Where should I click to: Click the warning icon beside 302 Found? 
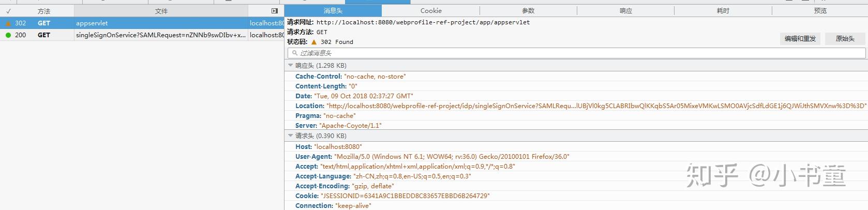pos(314,42)
